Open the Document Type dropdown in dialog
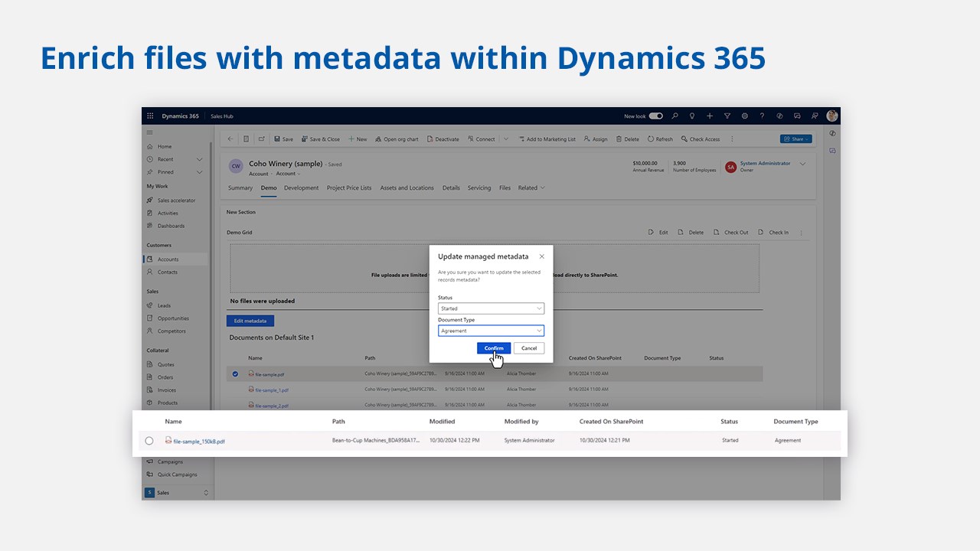The width and height of the screenshot is (980, 551). point(491,331)
